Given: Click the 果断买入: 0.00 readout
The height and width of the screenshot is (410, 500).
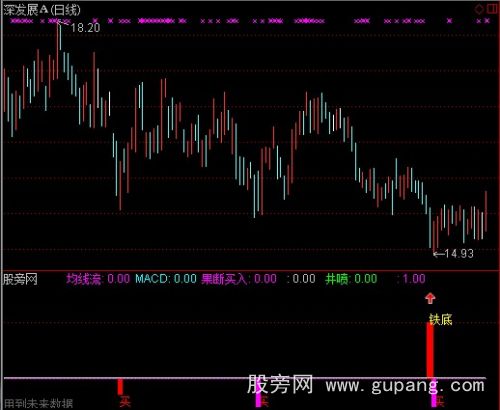Looking at the screenshot, I should [x=239, y=279].
